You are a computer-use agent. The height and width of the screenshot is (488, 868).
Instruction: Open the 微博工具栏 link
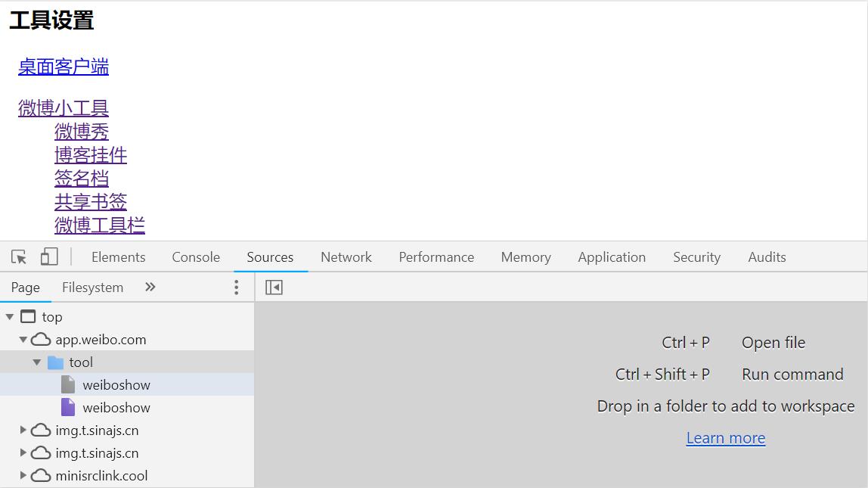pos(100,225)
